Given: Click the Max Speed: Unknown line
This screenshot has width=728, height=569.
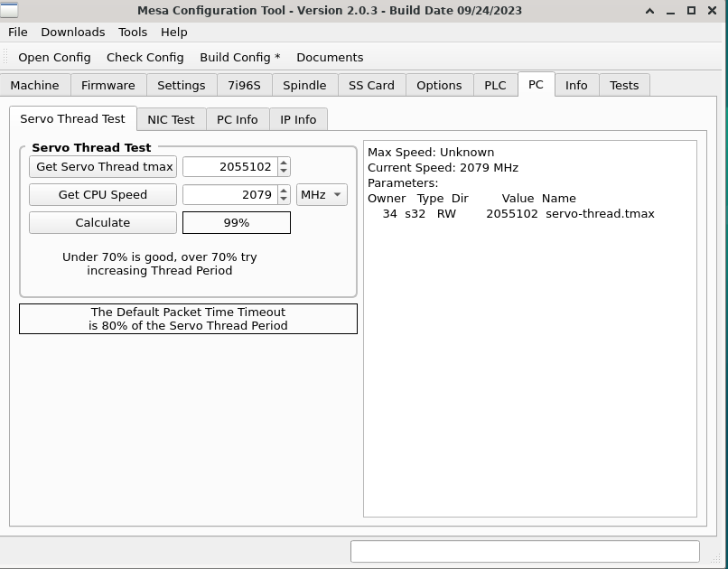Looking at the screenshot, I should tap(431, 153).
